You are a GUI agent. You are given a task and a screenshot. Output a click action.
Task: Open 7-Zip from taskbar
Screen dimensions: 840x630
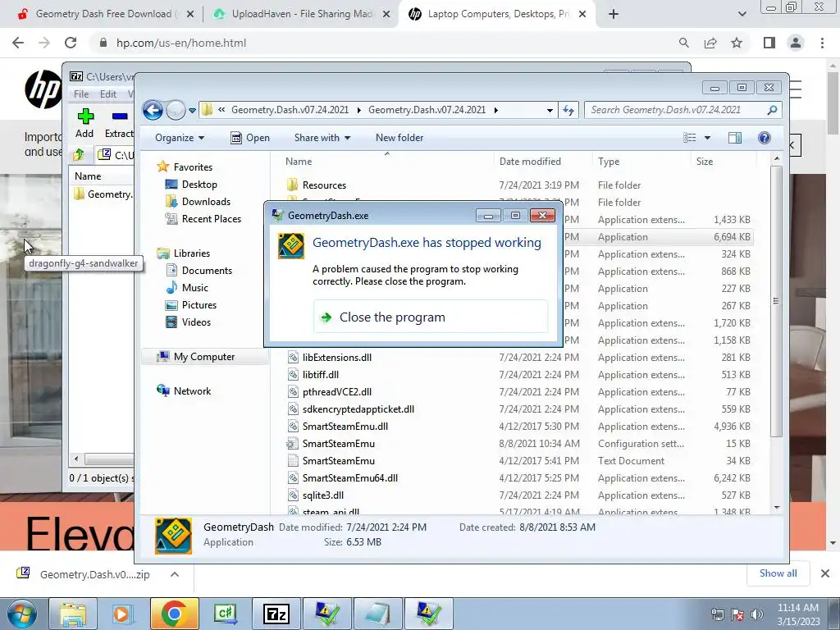click(276, 614)
